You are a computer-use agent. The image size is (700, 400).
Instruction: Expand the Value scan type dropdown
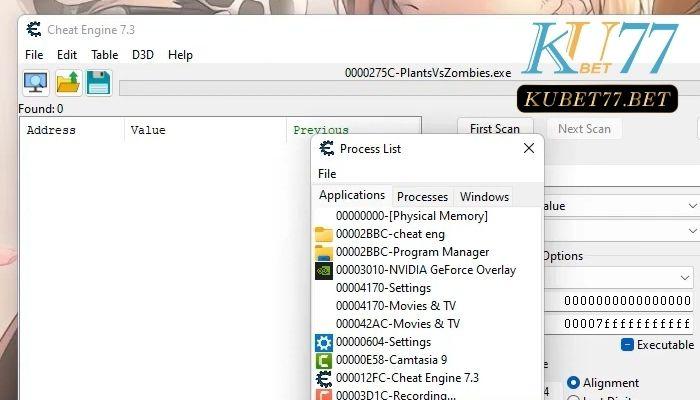(x=692, y=206)
